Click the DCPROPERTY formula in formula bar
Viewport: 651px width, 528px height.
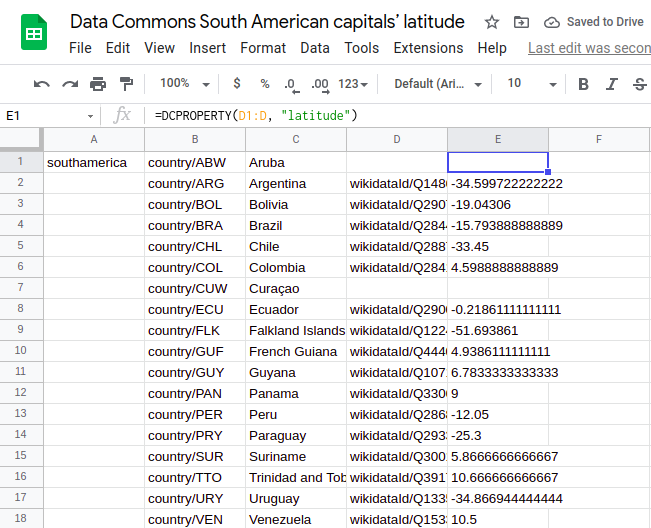[x=256, y=115]
